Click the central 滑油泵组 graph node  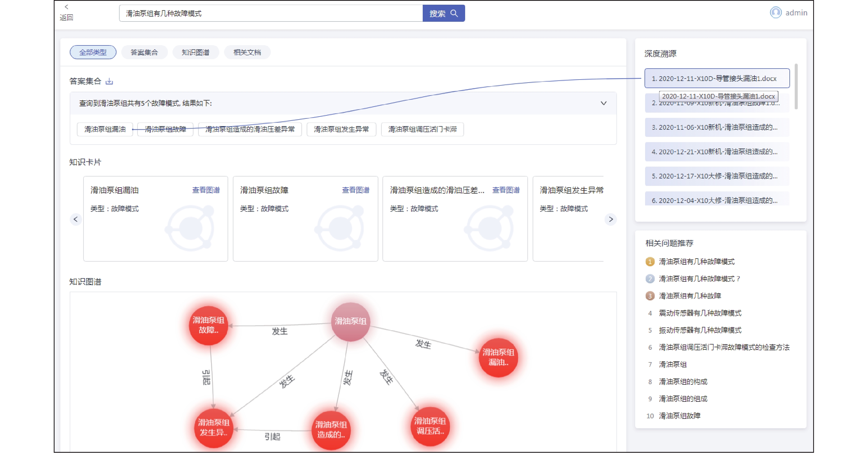[x=351, y=321]
